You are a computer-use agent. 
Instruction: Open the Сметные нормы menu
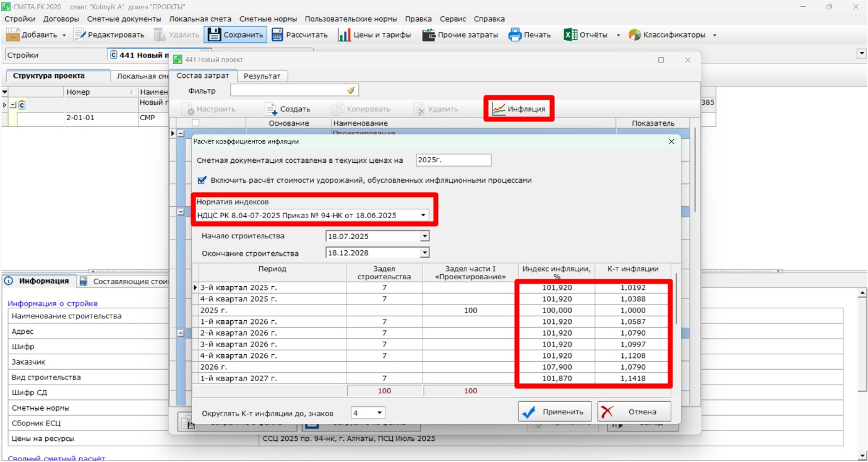[x=268, y=19]
